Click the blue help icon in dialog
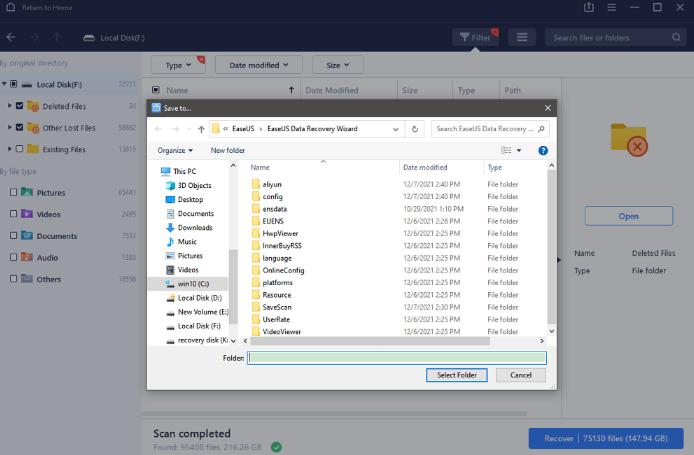694x455 pixels. [543, 150]
